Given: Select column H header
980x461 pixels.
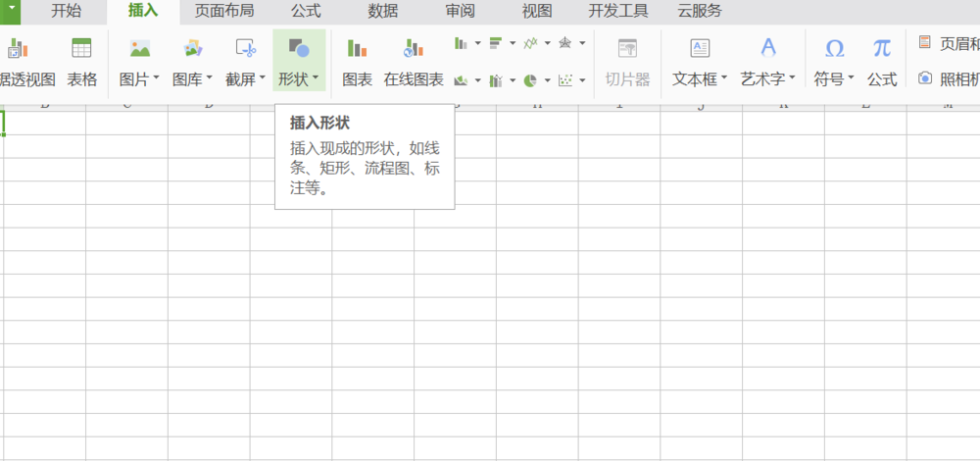Looking at the screenshot, I should tap(537, 107).
